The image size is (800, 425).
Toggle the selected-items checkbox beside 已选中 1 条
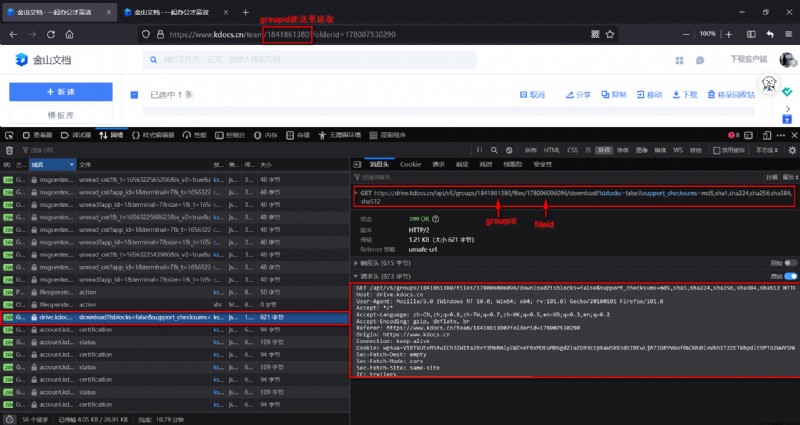[134, 95]
